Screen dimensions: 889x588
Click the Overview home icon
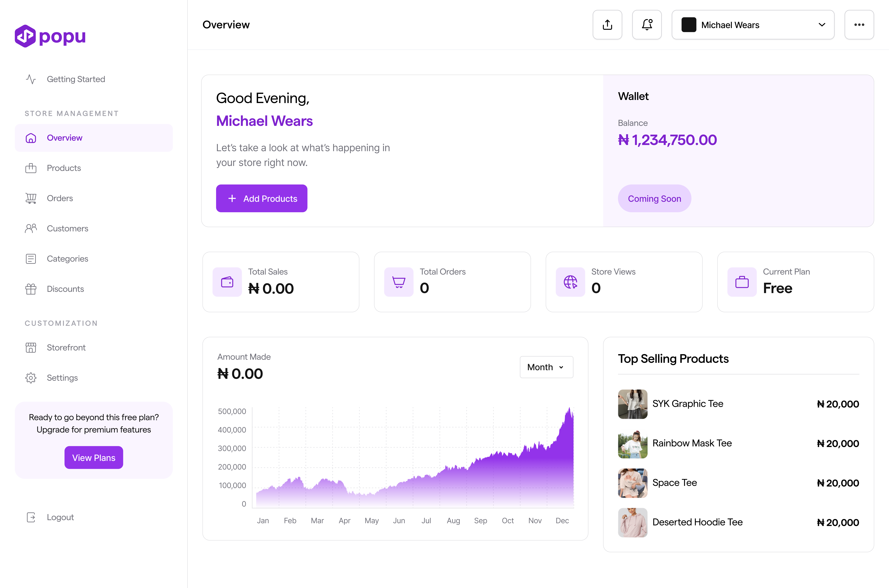click(x=31, y=138)
